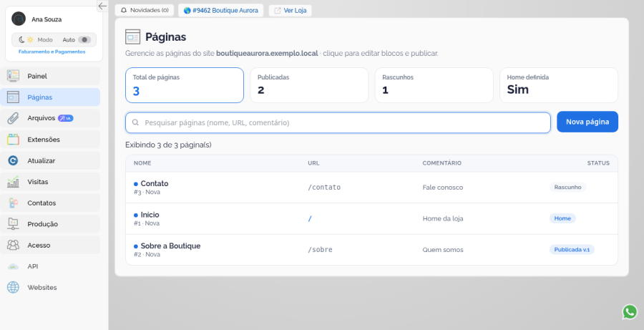Select the Total de páginas card
The width and height of the screenshot is (644, 330).
pos(185,85)
